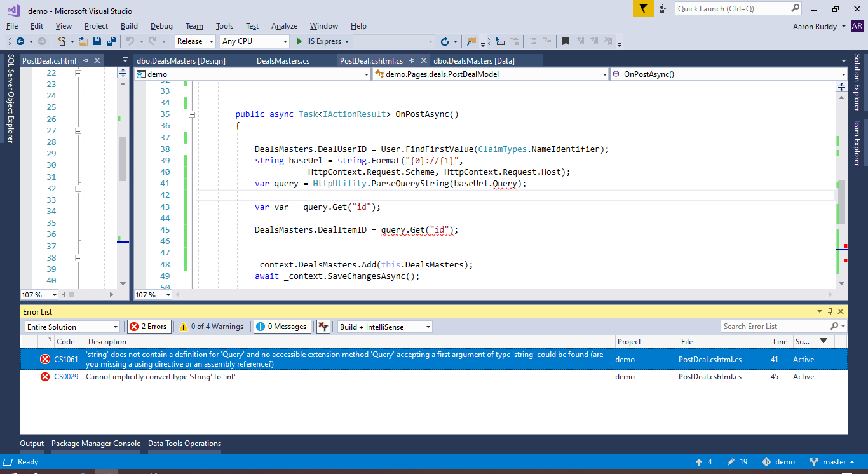Click the New Project toolbar icon
This screenshot has width=868, height=474.
pyautogui.click(x=62, y=41)
